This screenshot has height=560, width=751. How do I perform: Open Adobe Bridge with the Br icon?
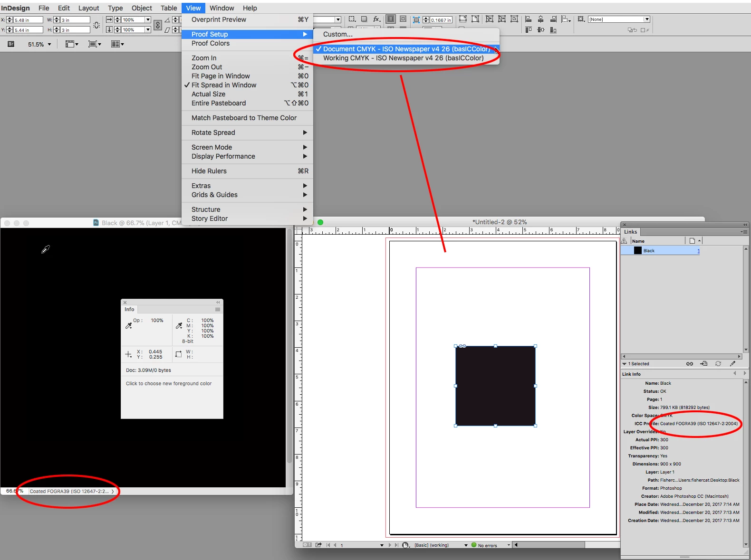(11, 44)
